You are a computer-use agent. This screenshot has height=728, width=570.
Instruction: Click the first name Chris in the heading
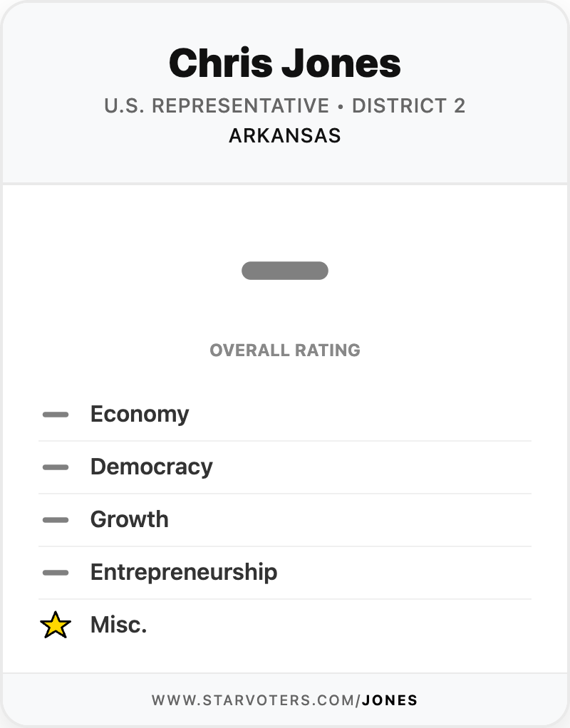coord(220,63)
